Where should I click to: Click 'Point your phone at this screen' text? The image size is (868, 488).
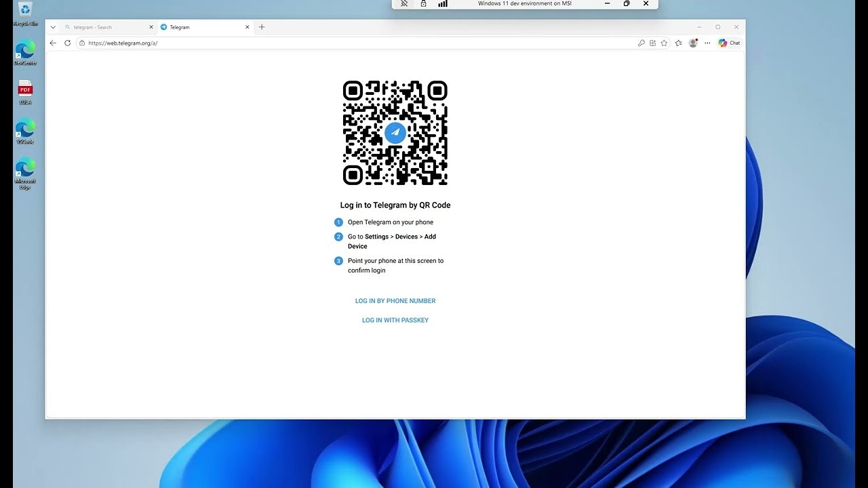tap(395, 265)
